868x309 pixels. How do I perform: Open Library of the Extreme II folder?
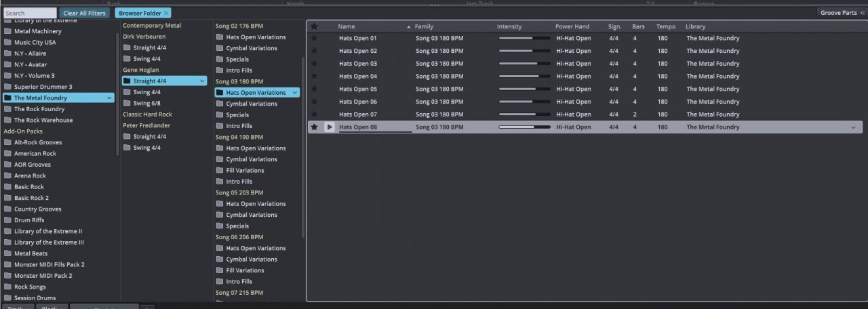tap(43, 231)
